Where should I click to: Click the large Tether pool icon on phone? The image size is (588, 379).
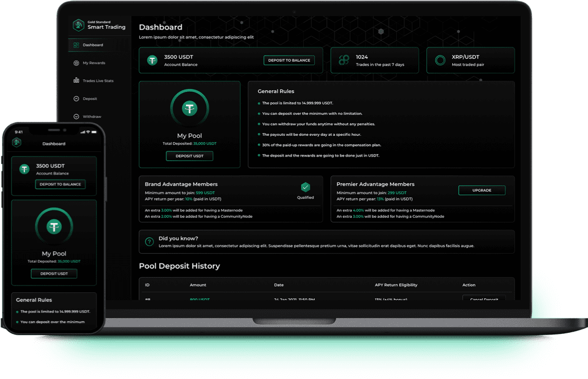point(54,226)
